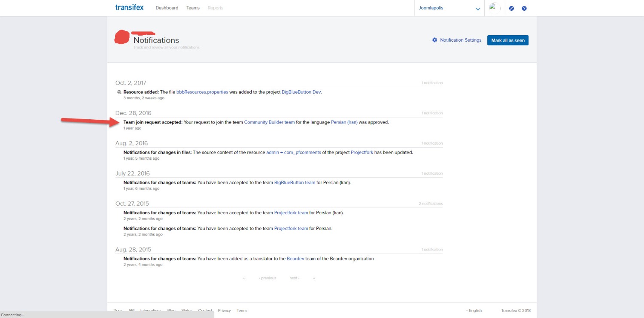This screenshot has height=318, width=644.
Task: Click 'Team join request accepted' bold label
Action: click(x=153, y=122)
